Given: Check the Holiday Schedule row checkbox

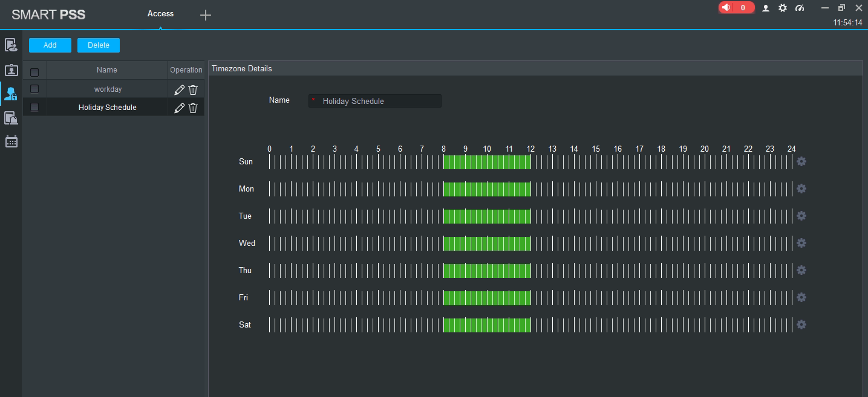Looking at the screenshot, I should 34,107.
